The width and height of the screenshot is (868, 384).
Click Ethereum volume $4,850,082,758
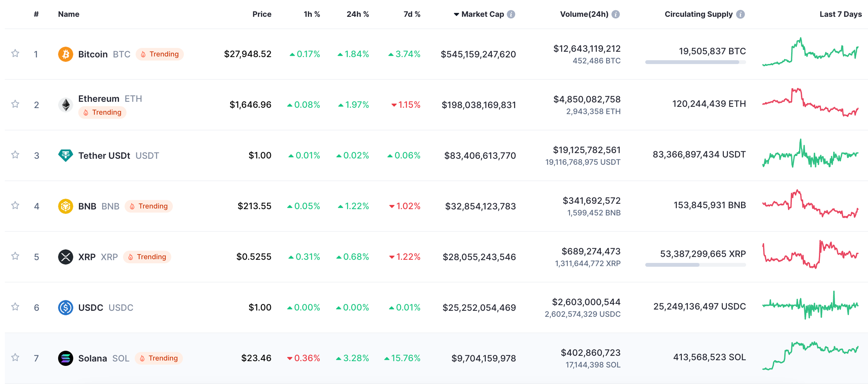587,100
